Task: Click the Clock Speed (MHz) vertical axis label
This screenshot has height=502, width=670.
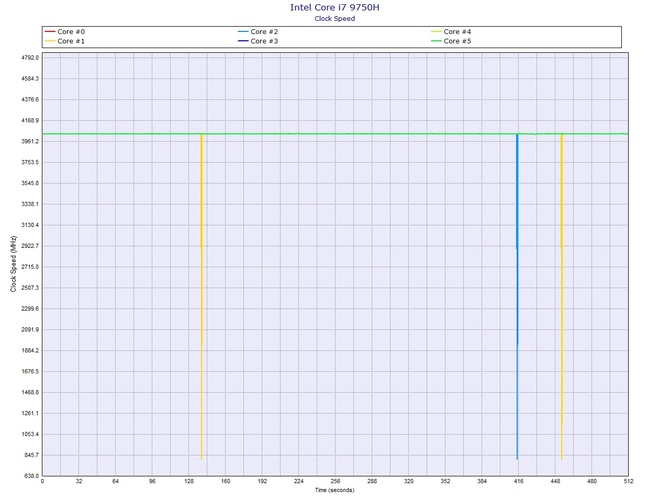Action: pyautogui.click(x=13, y=264)
